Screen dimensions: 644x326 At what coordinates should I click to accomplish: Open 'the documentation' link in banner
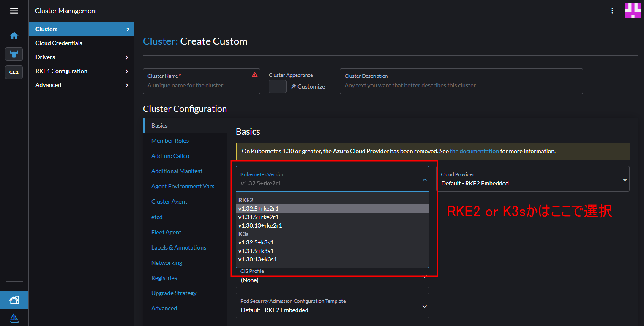click(x=474, y=151)
